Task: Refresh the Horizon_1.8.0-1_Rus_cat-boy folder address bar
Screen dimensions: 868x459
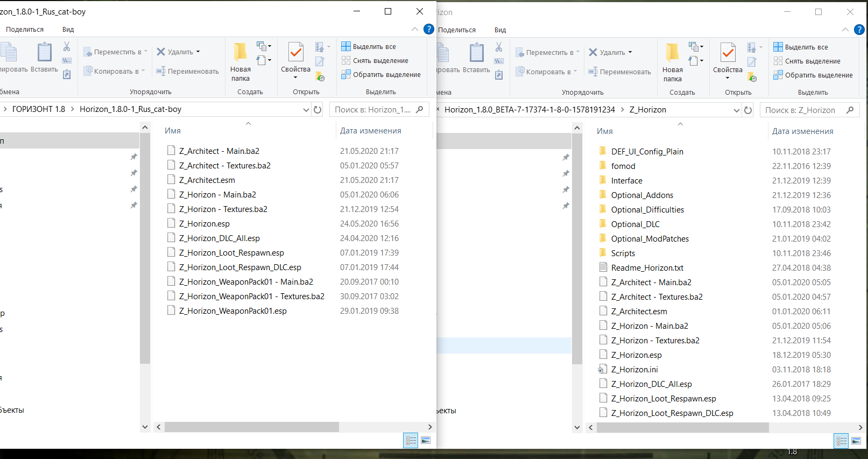Action: tap(317, 110)
